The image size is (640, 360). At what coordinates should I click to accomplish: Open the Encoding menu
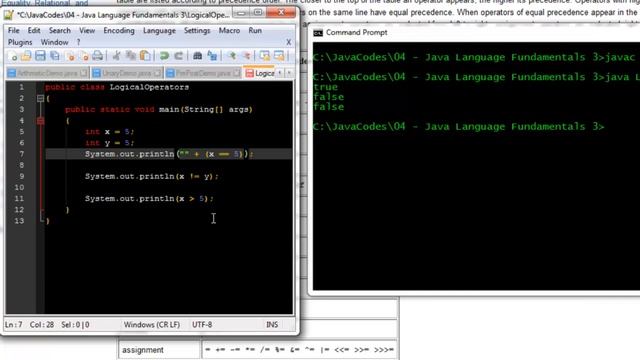(119, 31)
